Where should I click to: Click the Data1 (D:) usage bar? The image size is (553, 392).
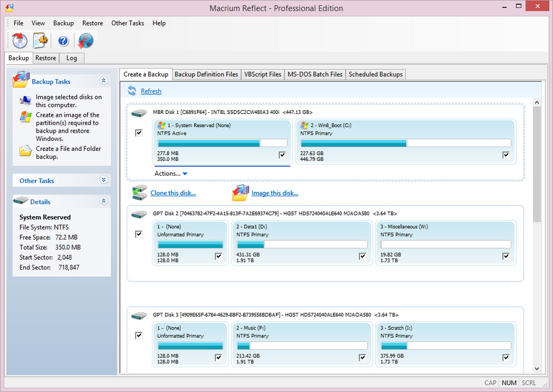[x=302, y=244]
